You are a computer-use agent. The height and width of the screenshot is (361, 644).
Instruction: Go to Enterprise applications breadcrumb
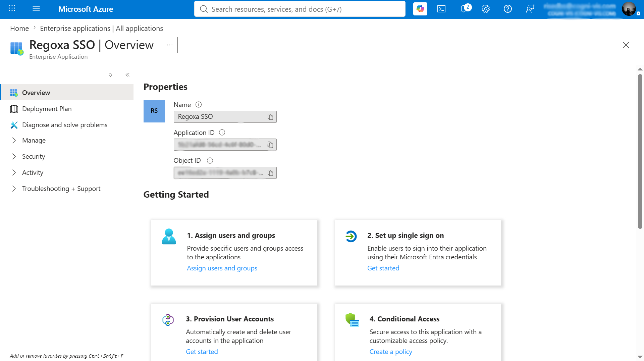pos(101,29)
